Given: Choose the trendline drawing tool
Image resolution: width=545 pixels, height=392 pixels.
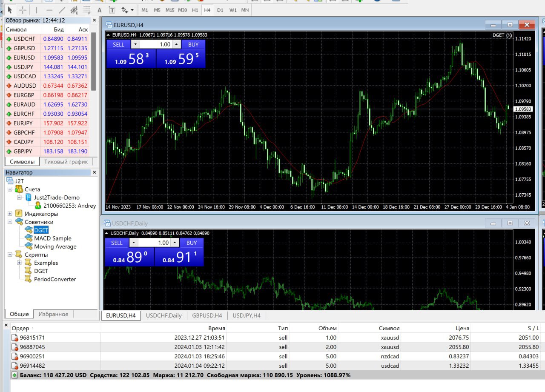Looking at the screenshot, I should (62, 10).
